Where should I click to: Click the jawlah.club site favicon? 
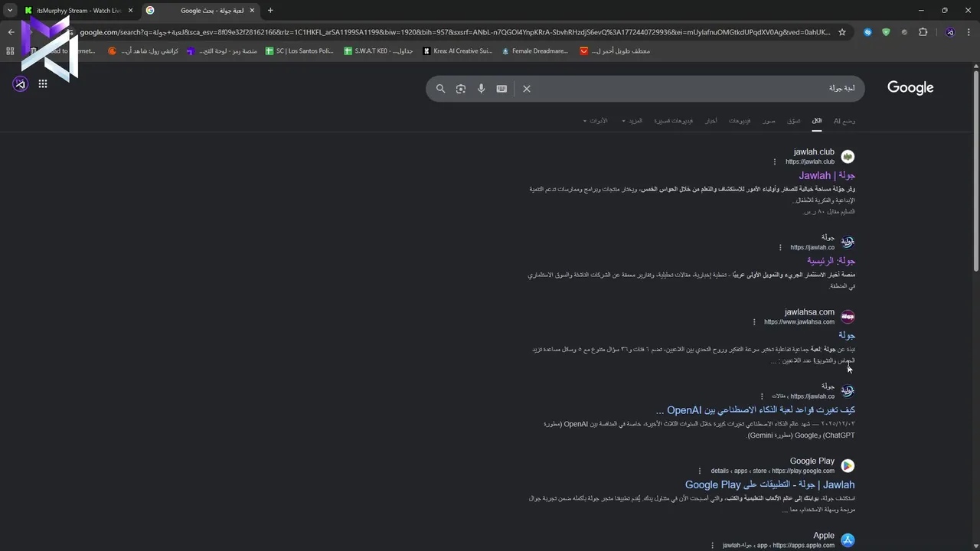pyautogui.click(x=848, y=157)
